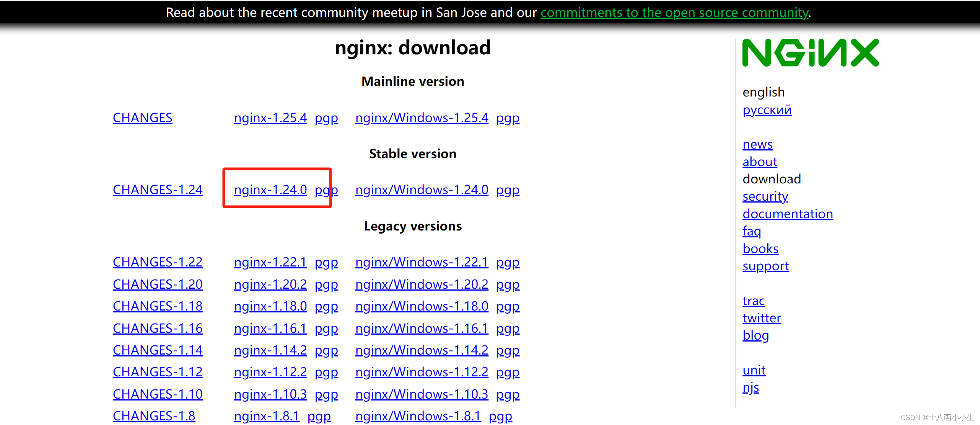Download nginx-1.24.0 stable source
Screen dimensions: 980x425
270,190
